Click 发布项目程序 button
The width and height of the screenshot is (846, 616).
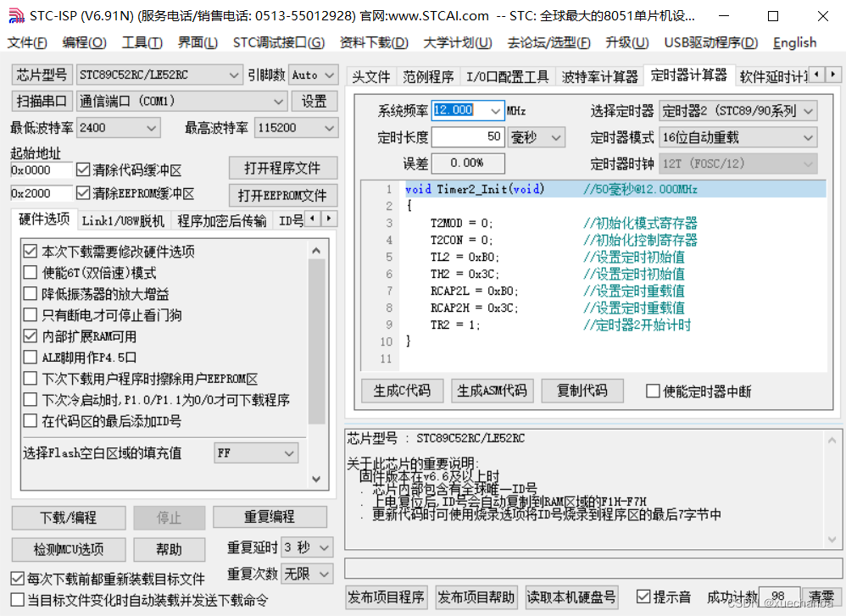[x=387, y=597]
